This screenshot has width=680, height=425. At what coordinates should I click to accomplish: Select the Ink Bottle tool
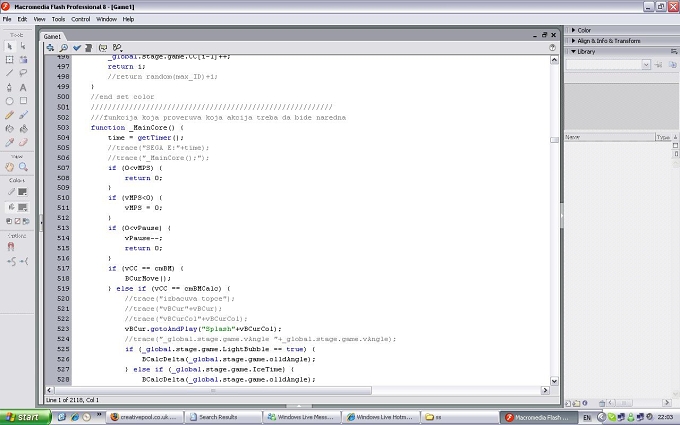click(10, 129)
